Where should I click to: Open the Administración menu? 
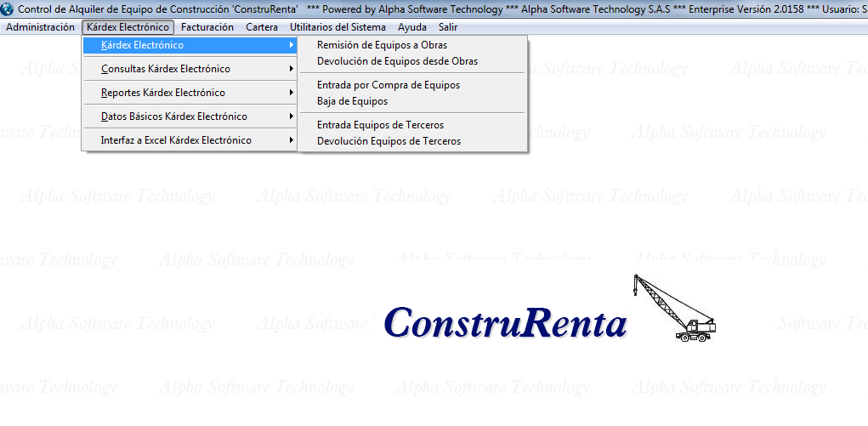[41, 27]
